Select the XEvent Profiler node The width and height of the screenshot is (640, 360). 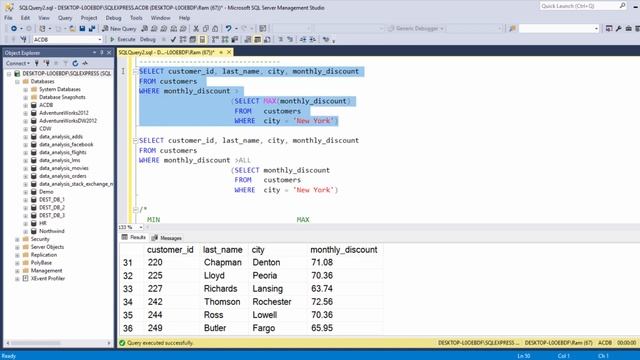(48, 279)
